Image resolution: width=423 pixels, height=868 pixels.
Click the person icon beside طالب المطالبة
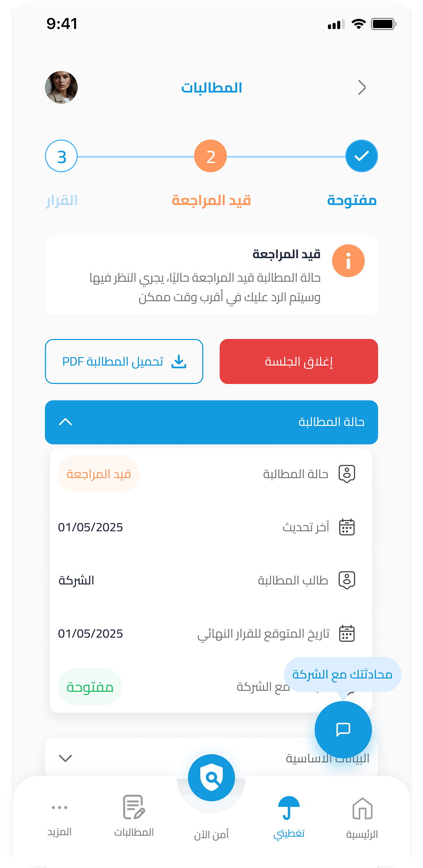click(347, 580)
